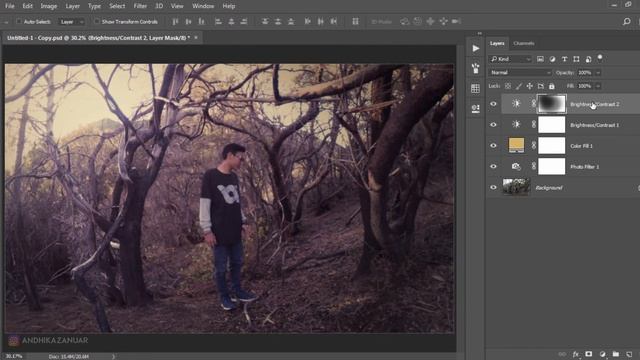Open the Image menu
640x360 pixels.
(49, 6)
